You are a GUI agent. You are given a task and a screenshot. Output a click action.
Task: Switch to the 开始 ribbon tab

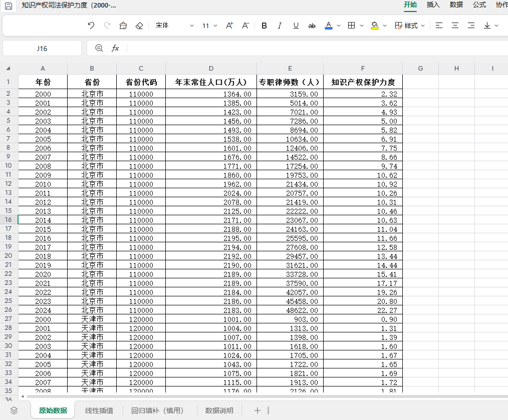[410, 5]
